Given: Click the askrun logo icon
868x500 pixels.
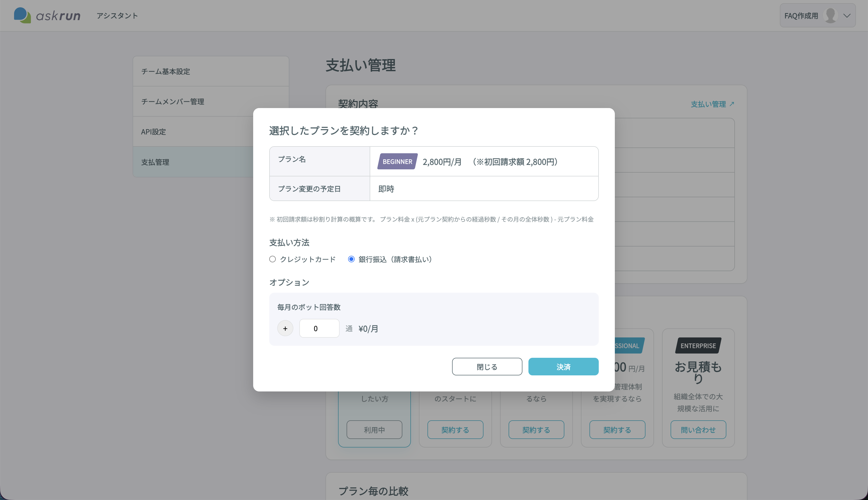Looking at the screenshot, I should click(x=22, y=16).
